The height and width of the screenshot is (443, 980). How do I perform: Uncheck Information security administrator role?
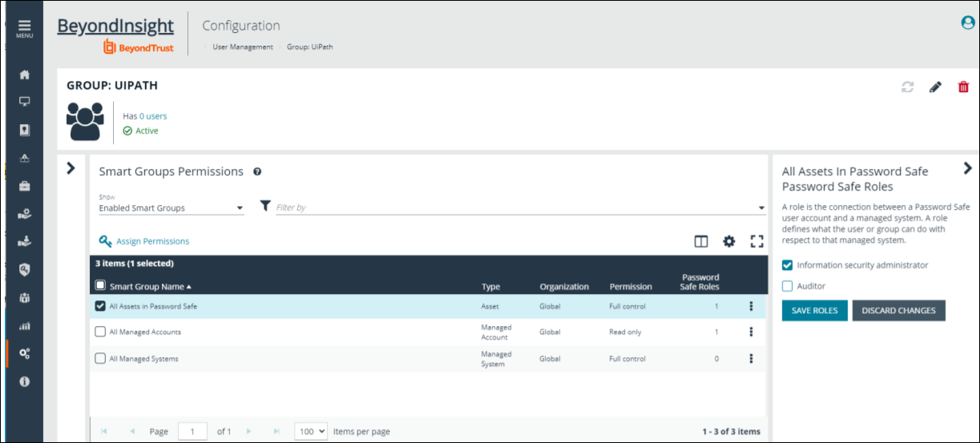pyautogui.click(x=787, y=265)
